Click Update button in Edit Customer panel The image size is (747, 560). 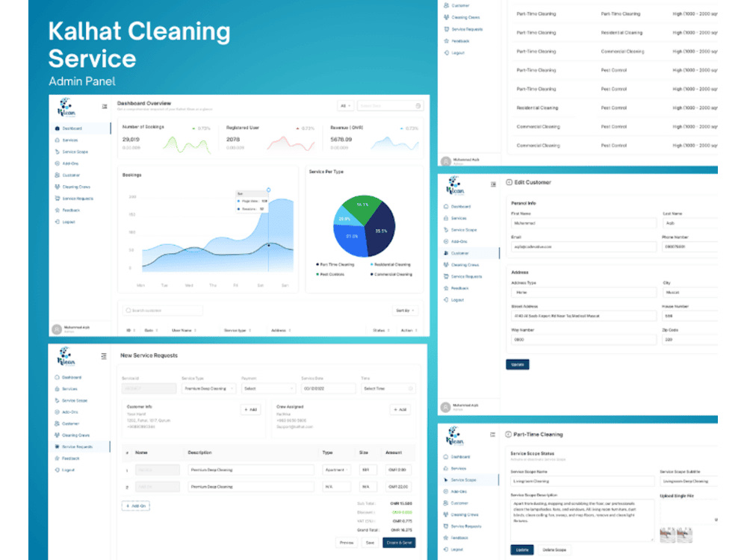coord(518,365)
